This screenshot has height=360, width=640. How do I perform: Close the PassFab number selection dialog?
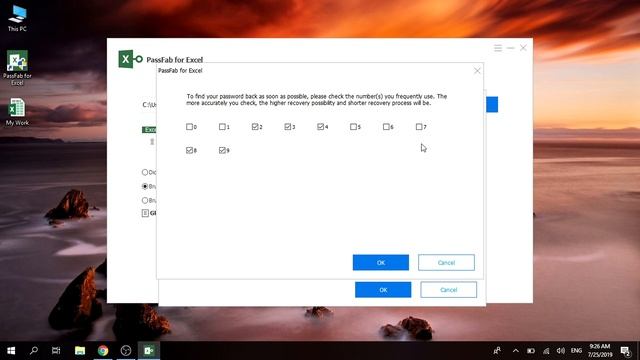click(x=477, y=71)
